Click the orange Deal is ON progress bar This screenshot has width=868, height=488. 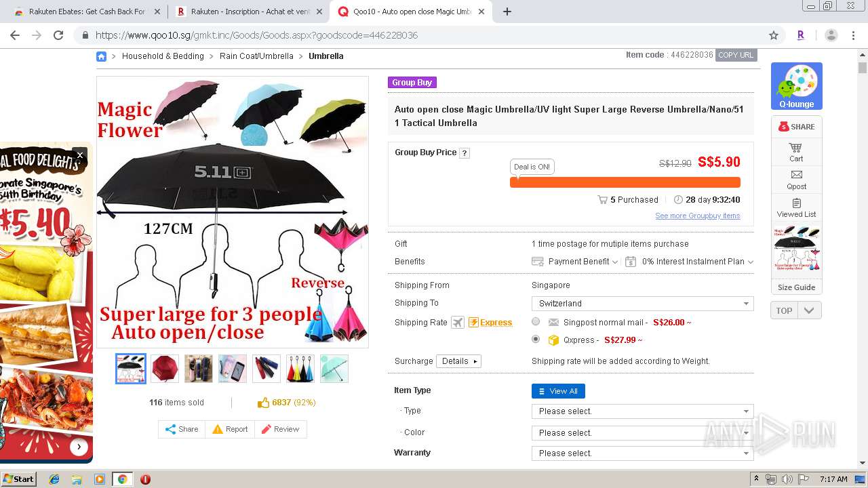click(x=625, y=182)
